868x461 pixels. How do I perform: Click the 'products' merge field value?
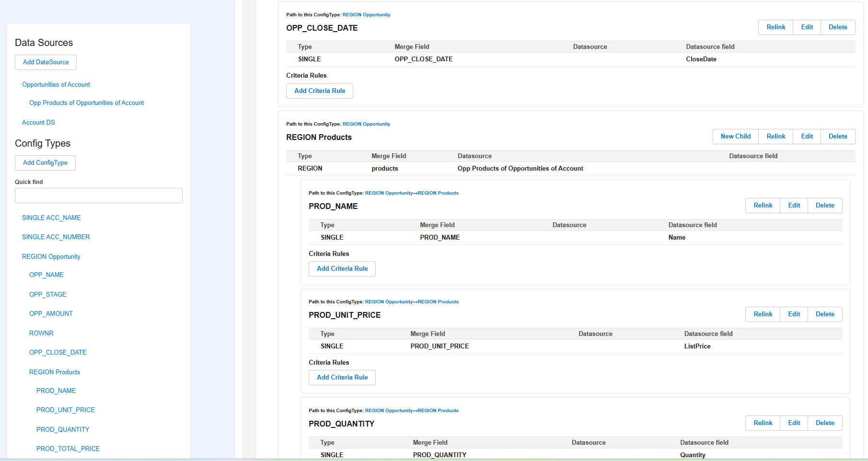pyautogui.click(x=385, y=169)
